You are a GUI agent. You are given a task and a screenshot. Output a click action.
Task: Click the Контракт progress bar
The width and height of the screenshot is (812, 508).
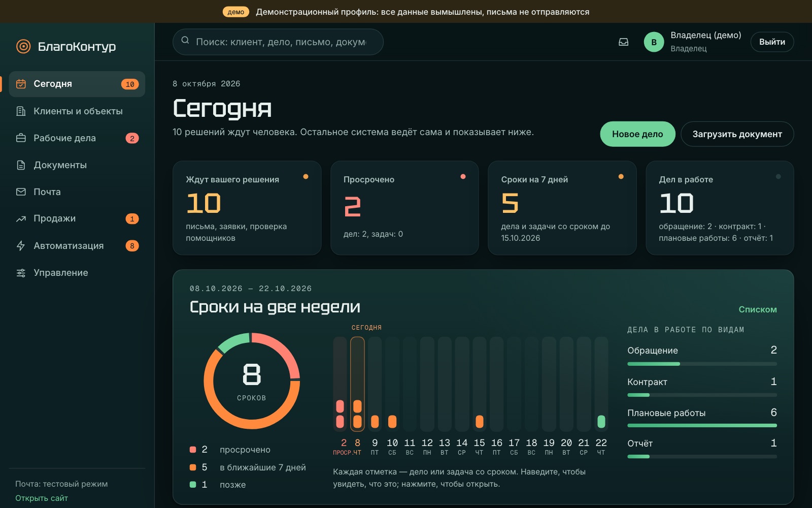[x=702, y=395]
